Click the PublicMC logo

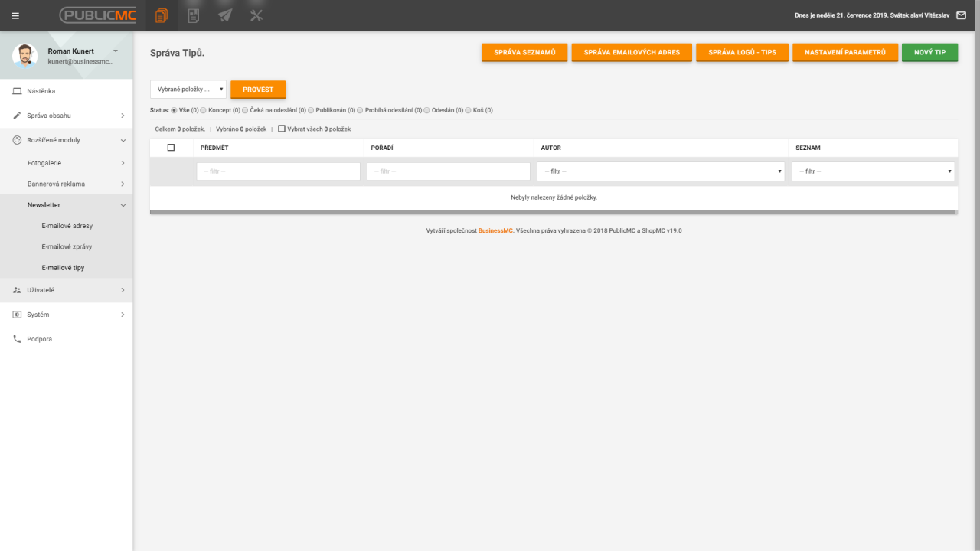tap(97, 15)
